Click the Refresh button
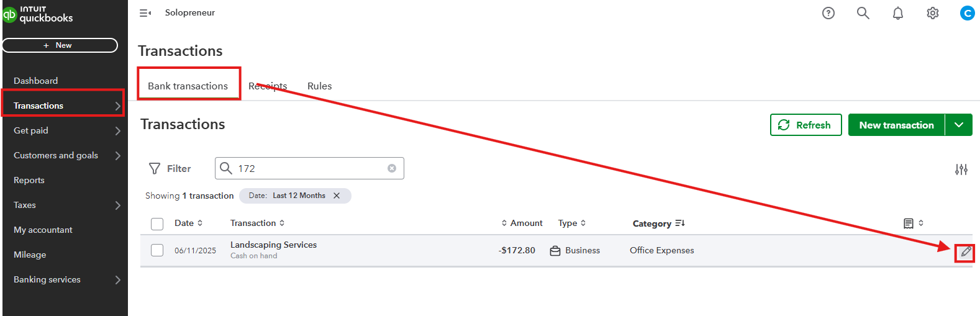 tap(805, 125)
